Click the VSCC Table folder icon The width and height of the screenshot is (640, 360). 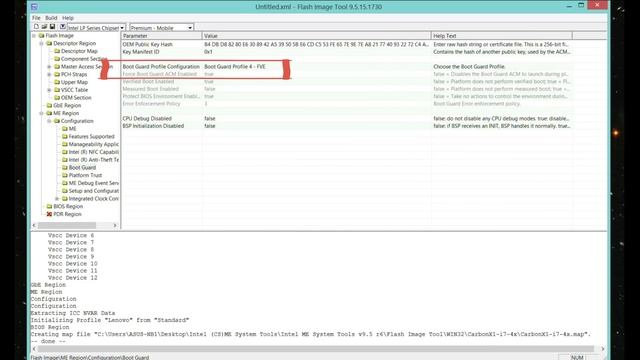click(x=57, y=90)
